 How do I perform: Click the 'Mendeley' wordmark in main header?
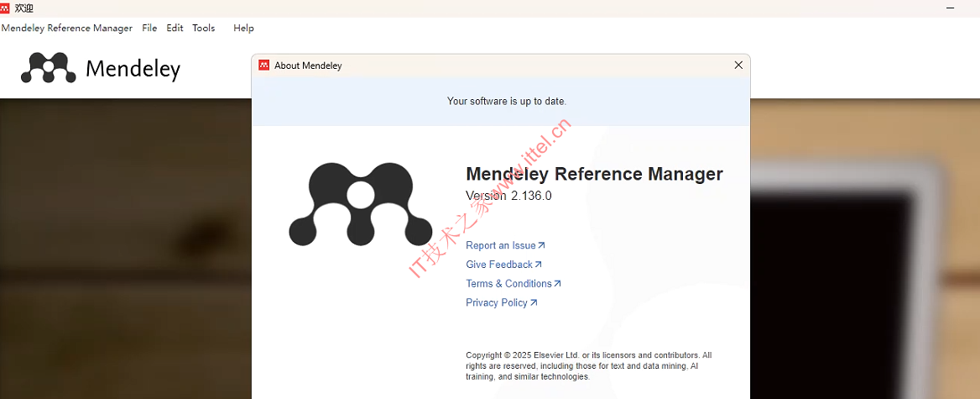133,69
